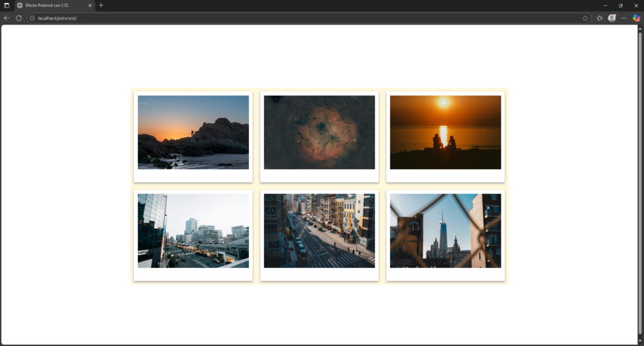644x346 pixels.
Task: Open the browser profile avatar
Action: pos(612,18)
